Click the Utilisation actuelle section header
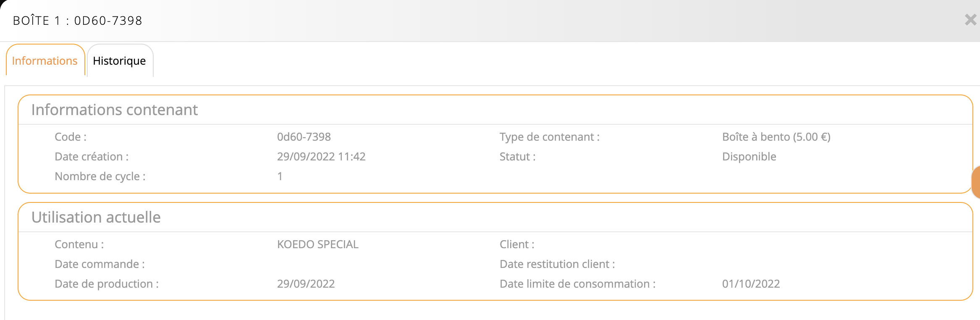This screenshot has height=320, width=980. coord(96,218)
